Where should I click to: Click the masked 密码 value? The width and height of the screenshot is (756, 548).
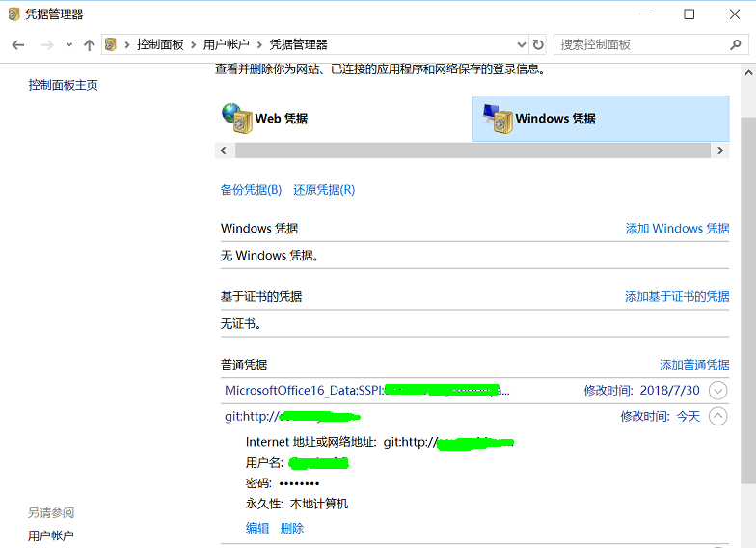tap(299, 483)
